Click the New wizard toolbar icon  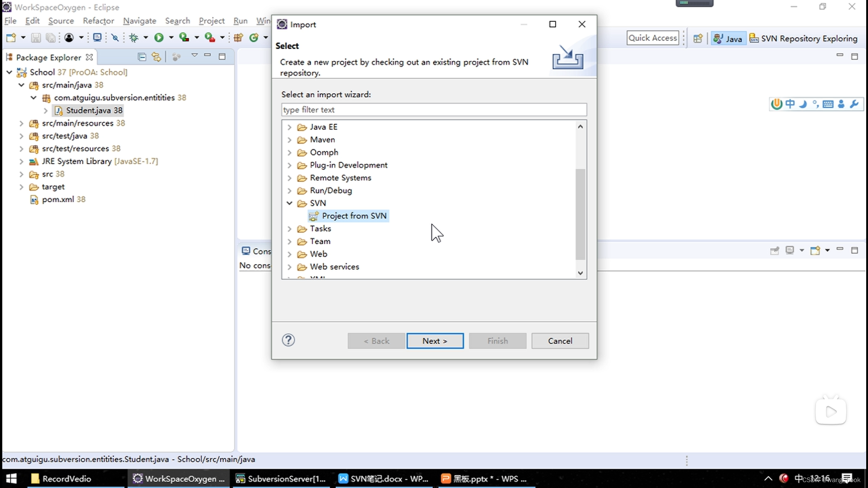tap(11, 38)
